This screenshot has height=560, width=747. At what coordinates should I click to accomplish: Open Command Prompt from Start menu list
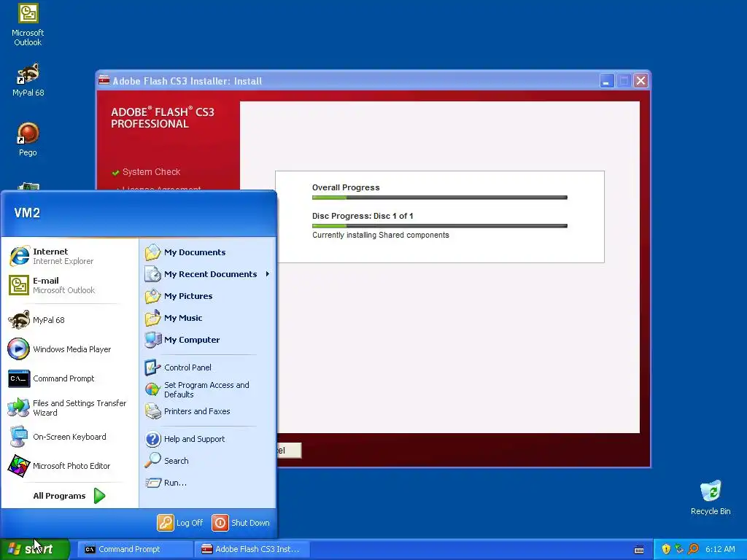click(52, 378)
